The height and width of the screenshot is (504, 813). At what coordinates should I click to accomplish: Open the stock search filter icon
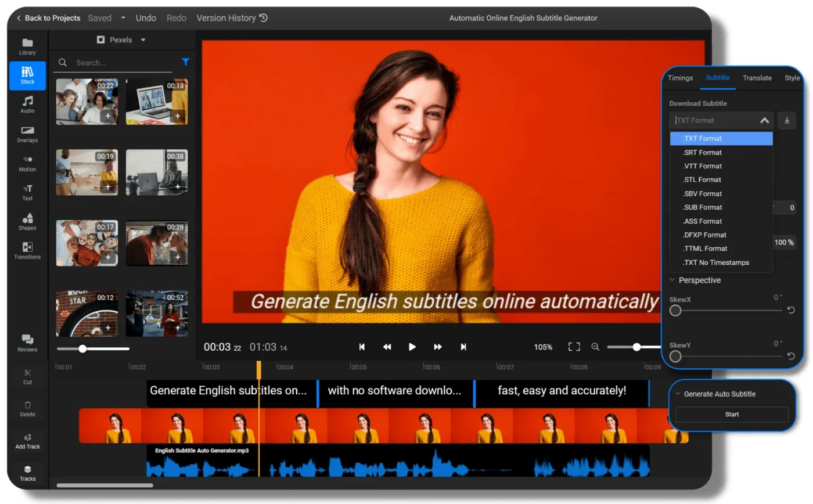(185, 62)
